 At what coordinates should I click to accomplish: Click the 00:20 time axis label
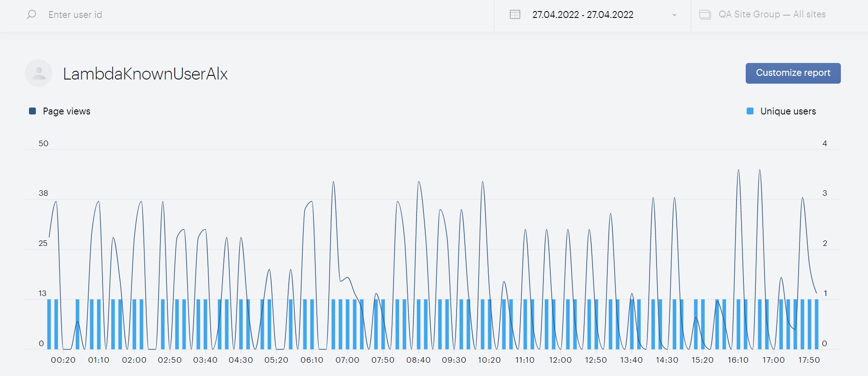[63, 360]
